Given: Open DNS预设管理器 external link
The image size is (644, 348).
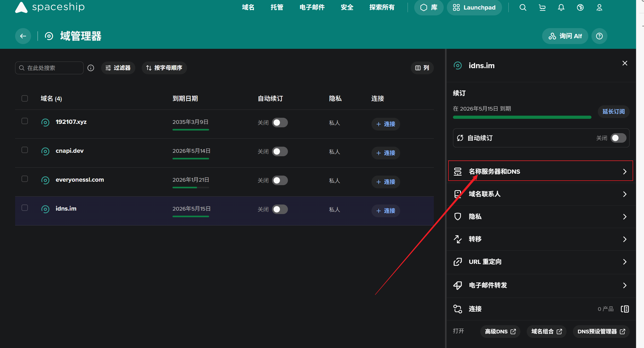Looking at the screenshot, I should coord(601,332).
